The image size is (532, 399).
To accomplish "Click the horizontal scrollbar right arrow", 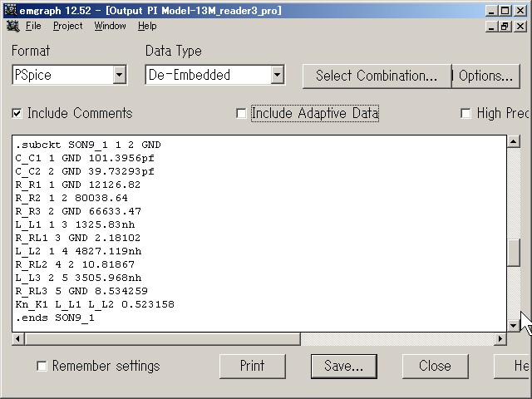I will (500, 338).
